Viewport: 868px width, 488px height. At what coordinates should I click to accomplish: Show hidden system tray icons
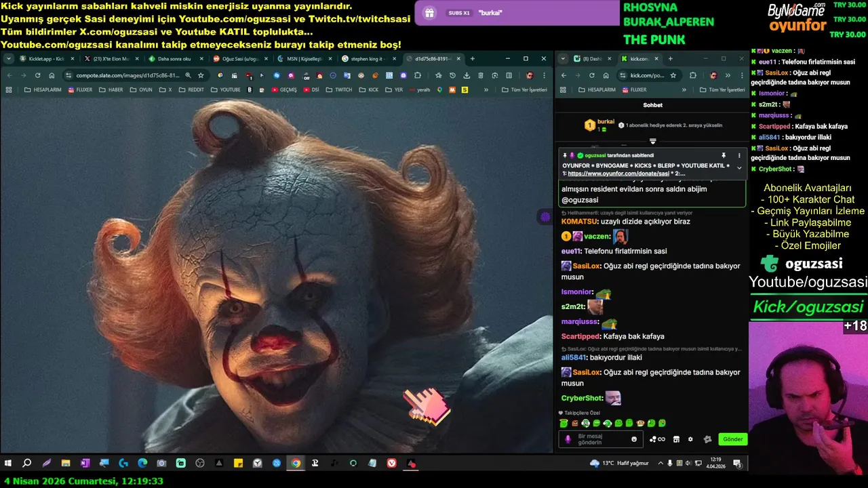pos(660,464)
